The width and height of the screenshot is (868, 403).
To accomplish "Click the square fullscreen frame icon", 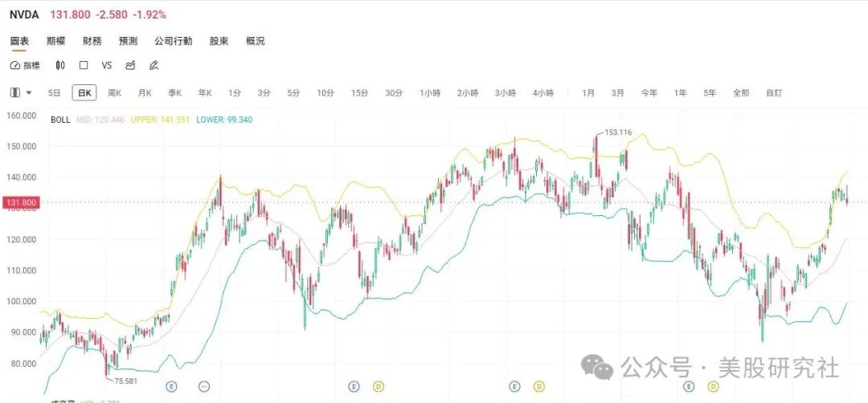I will 84,65.
